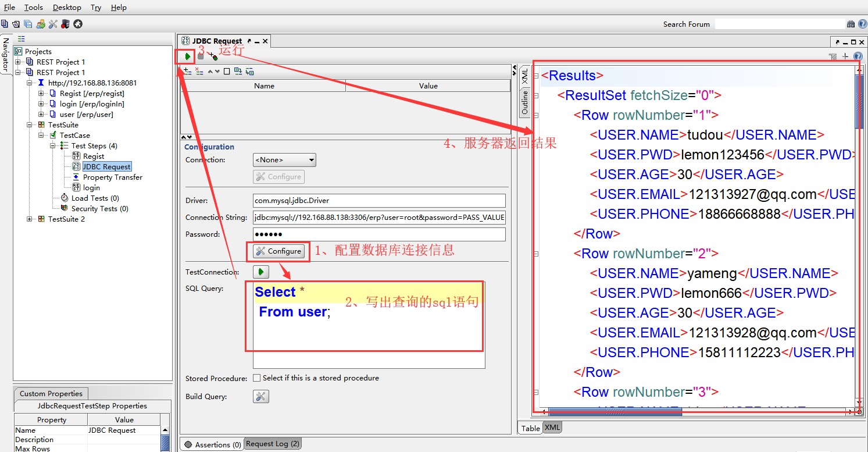Click the add assertion icon in request toolbar
Image resolution: width=868 pixels, height=452 pixels.
tap(213, 56)
